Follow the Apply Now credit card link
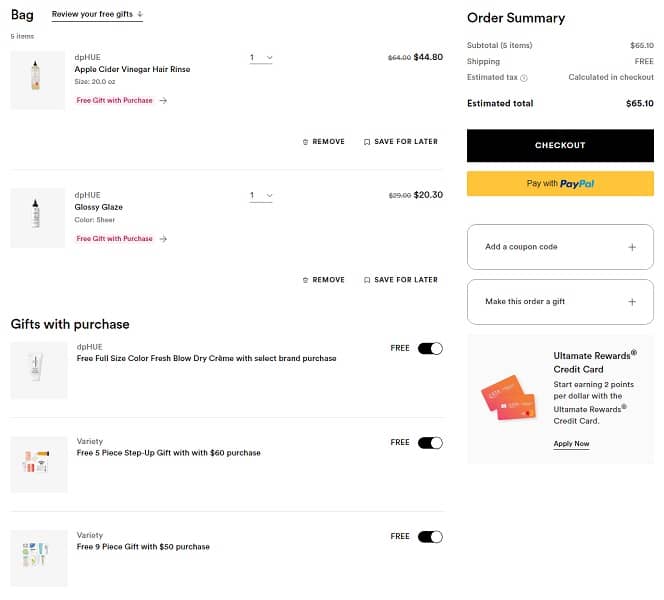The width and height of the screenshot is (664, 600). coord(571,444)
